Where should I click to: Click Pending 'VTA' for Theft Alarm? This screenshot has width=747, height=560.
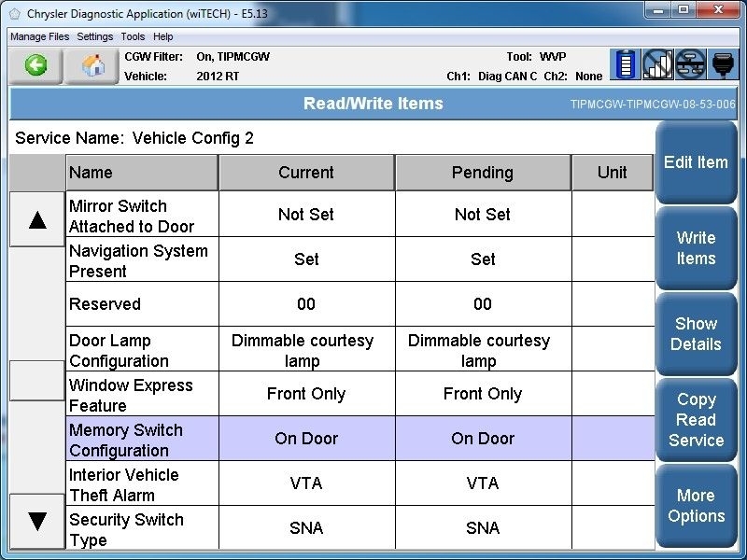click(x=483, y=483)
